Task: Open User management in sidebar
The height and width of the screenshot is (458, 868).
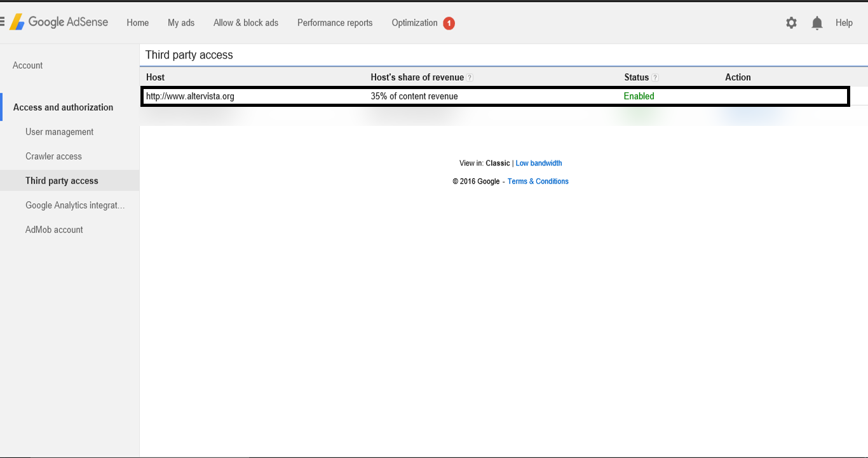Action: (59, 132)
